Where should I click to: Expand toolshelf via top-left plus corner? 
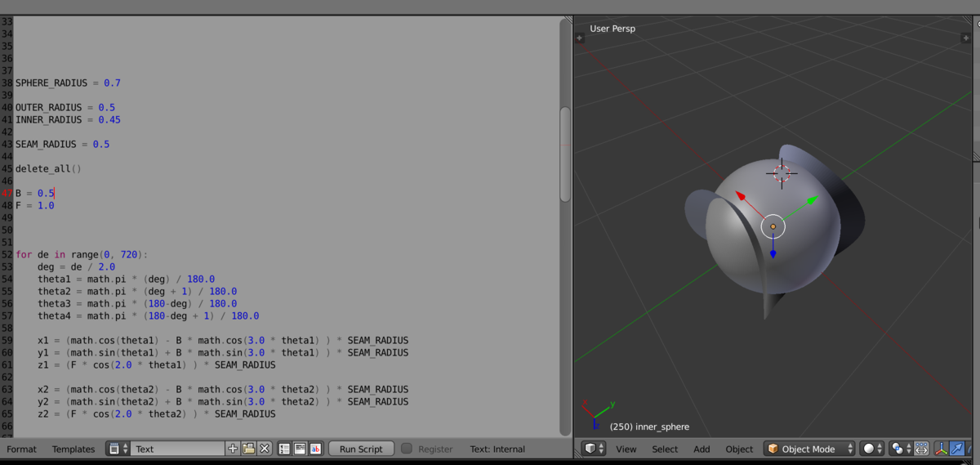[580, 38]
